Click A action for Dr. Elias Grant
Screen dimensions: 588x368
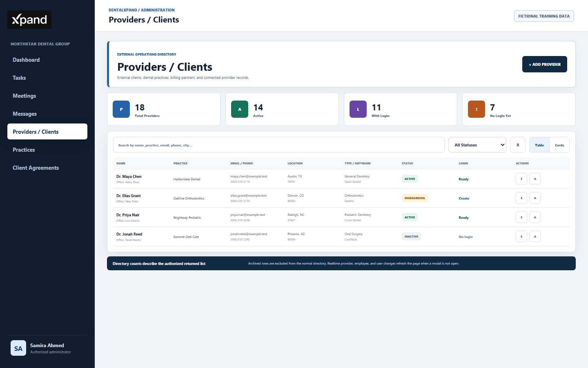[x=535, y=198]
